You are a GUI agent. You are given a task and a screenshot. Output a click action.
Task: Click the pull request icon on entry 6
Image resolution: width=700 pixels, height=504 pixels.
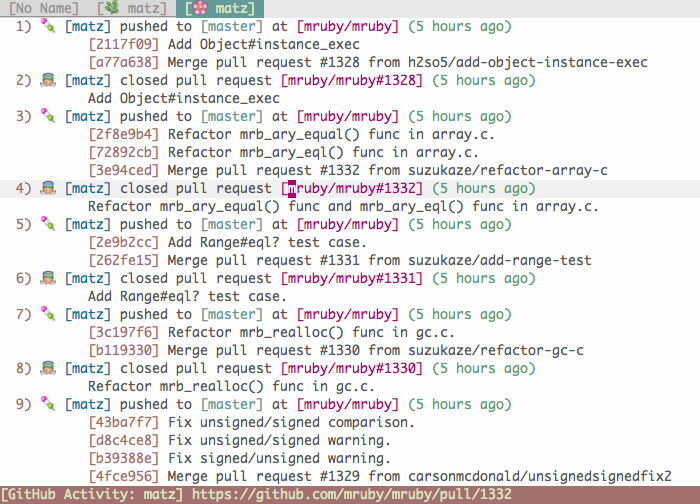(x=48, y=278)
